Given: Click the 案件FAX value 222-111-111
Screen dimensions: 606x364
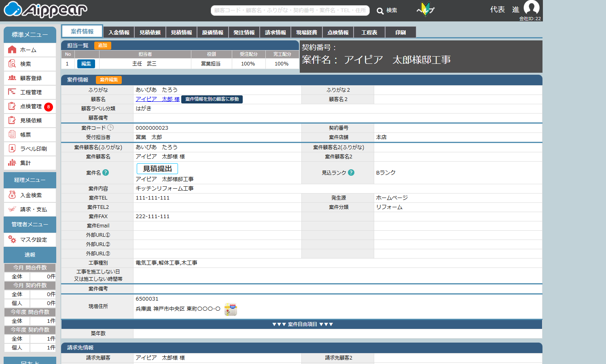Looking at the screenshot, I should click(x=153, y=217).
